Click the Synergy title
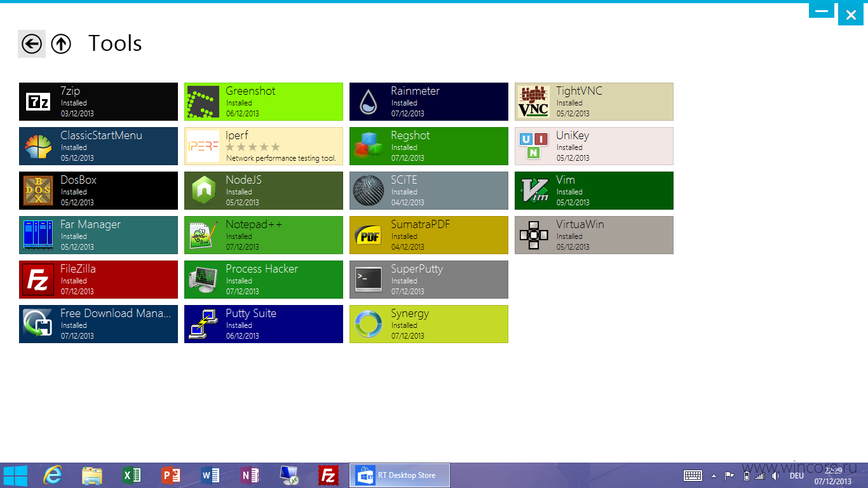This screenshot has height=488, width=868. pos(410,313)
